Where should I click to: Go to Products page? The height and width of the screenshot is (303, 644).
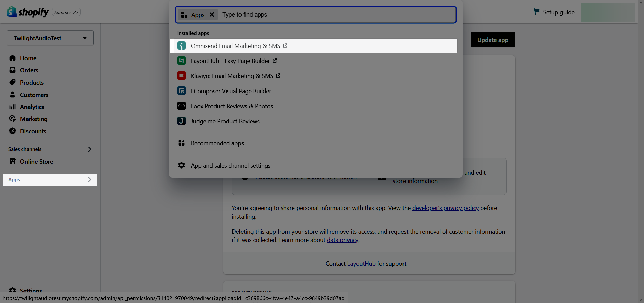click(x=32, y=82)
